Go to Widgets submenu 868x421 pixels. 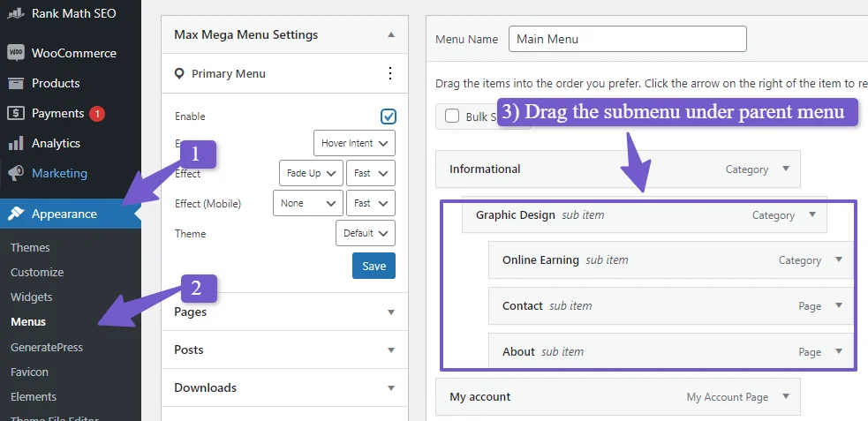pos(32,297)
